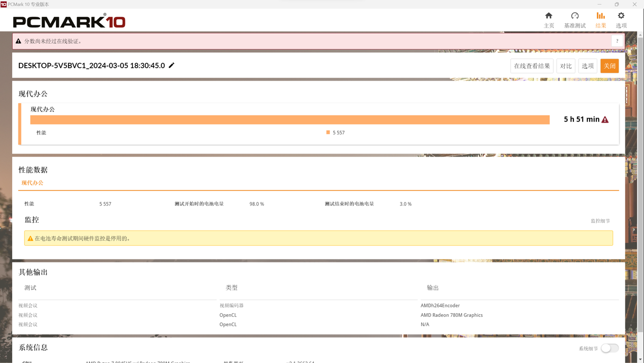Click the orange 关闭 button
Viewport: 644px width, 363px height.
click(x=609, y=66)
